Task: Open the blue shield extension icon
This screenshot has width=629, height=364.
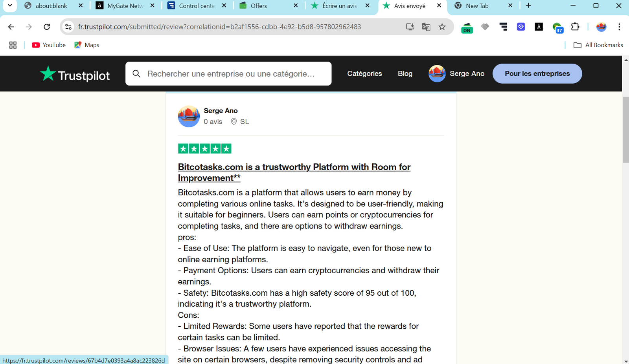Action: click(x=521, y=27)
